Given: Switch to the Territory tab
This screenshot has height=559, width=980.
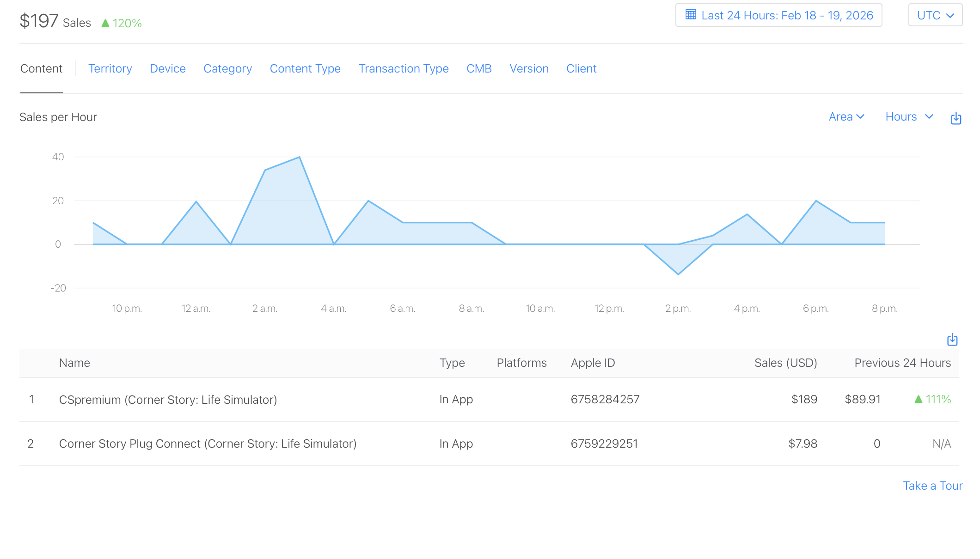Looking at the screenshot, I should click(x=110, y=68).
